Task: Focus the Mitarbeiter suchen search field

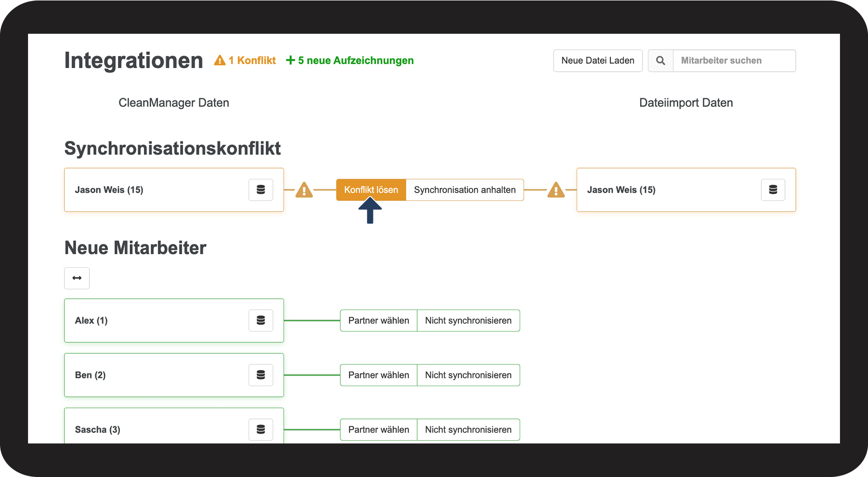Action: tap(734, 60)
